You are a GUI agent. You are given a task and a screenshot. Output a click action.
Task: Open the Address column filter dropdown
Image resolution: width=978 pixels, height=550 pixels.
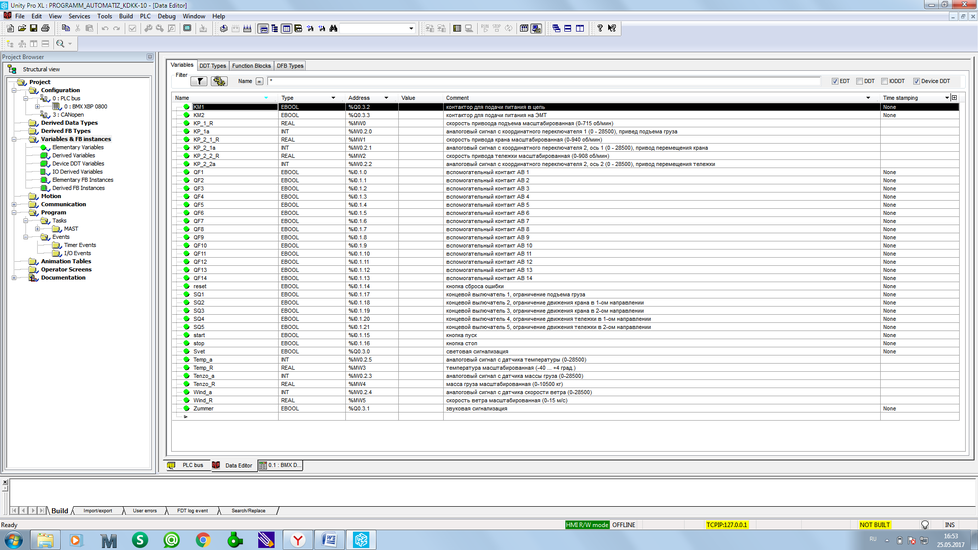pos(386,98)
